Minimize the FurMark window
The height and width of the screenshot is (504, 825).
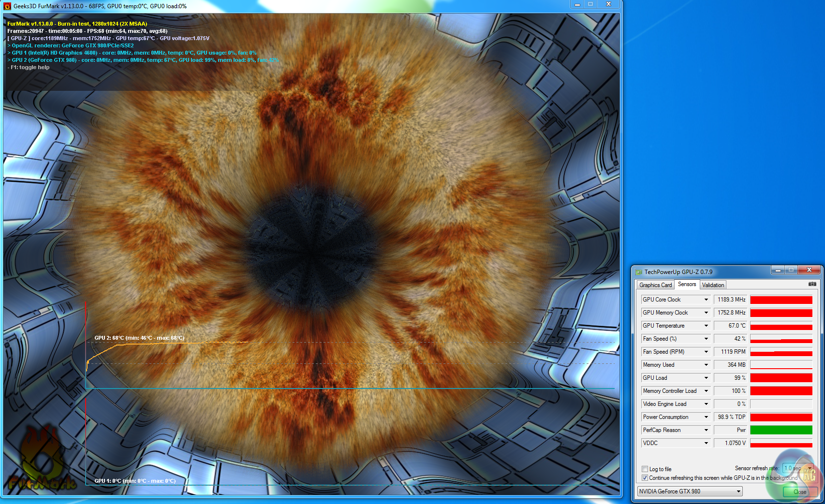point(577,4)
